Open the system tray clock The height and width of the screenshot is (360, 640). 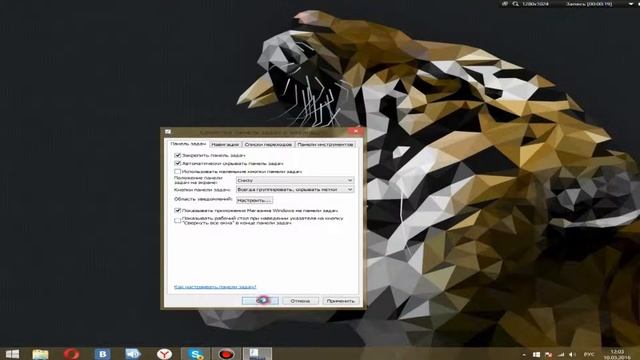pyautogui.click(x=617, y=354)
